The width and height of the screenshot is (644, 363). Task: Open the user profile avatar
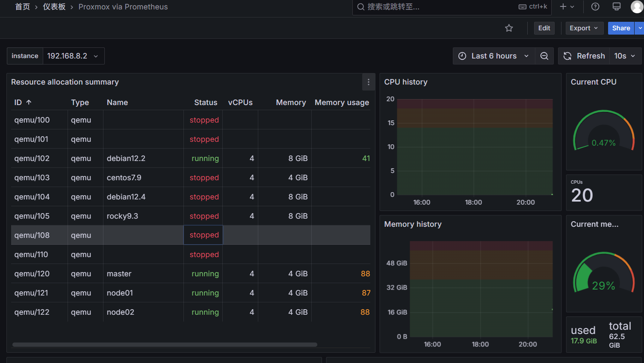tap(637, 6)
